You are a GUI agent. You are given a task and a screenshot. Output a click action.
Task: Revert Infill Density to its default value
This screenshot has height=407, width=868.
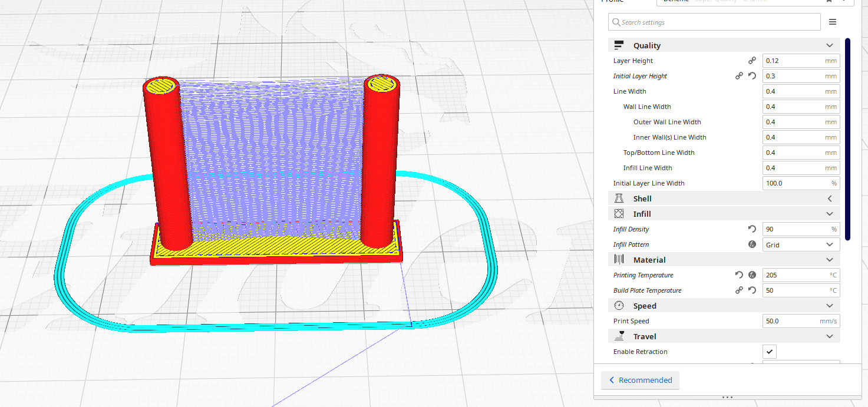click(752, 229)
